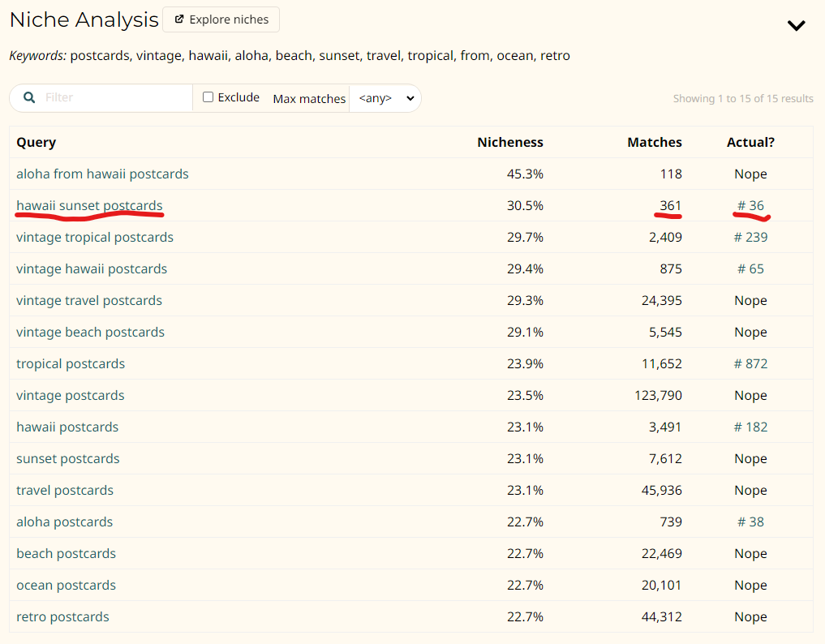Open the bare 'travel postcards' query link
The height and width of the screenshot is (644, 825).
pyautogui.click(x=65, y=491)
